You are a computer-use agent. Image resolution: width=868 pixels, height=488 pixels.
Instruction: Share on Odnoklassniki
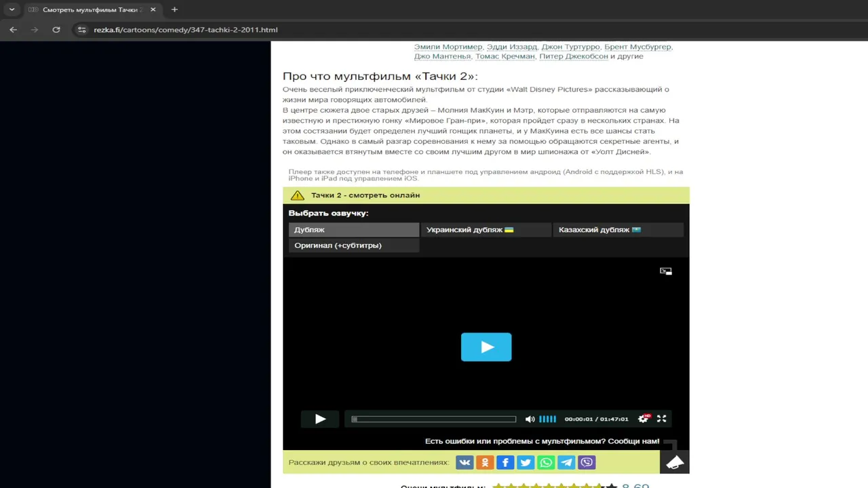point(485,462)
